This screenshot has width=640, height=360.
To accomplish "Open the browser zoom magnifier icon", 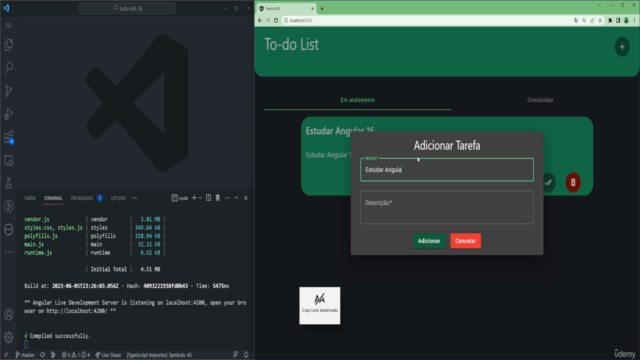I will coord(584,20).
